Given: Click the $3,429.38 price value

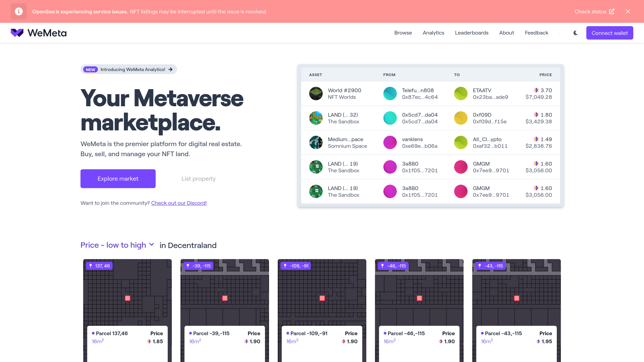Looking at the screenshot, I should [539, 122].
